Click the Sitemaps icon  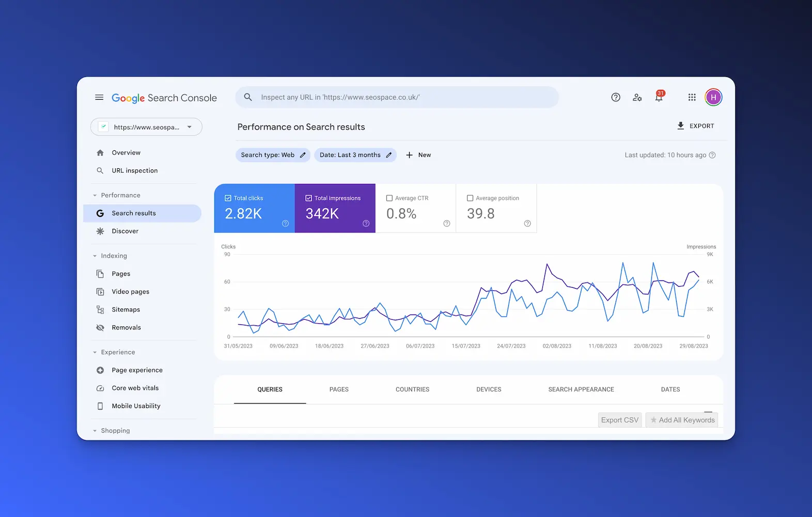coord(100,309)
